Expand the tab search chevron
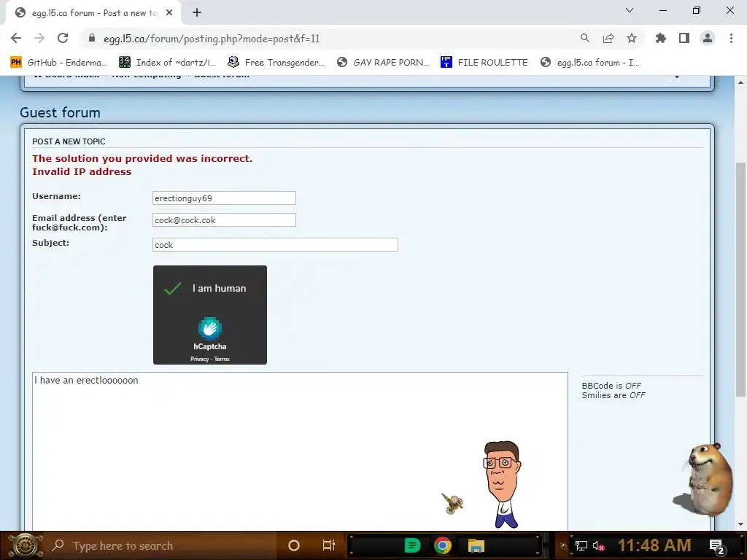The height and width of the screenshot is (560, 747). 630,10
